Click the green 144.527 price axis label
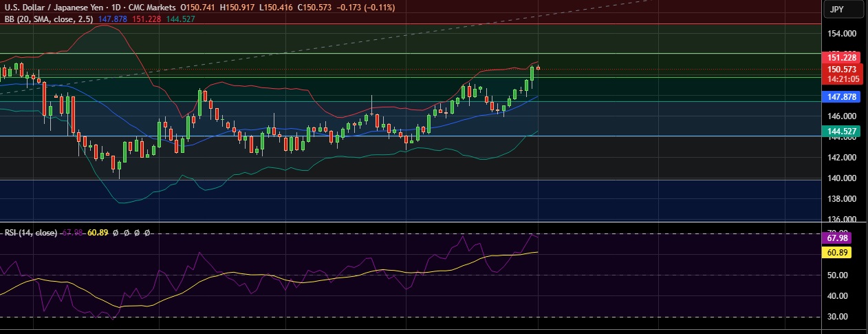The height and width of the screenshot is (334, 868). coord(841,130)
